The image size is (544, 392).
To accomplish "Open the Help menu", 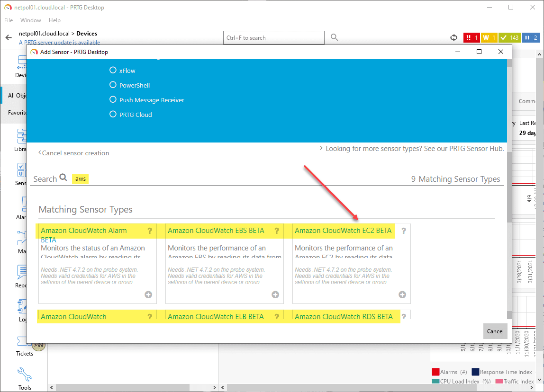I will point(54,20).
